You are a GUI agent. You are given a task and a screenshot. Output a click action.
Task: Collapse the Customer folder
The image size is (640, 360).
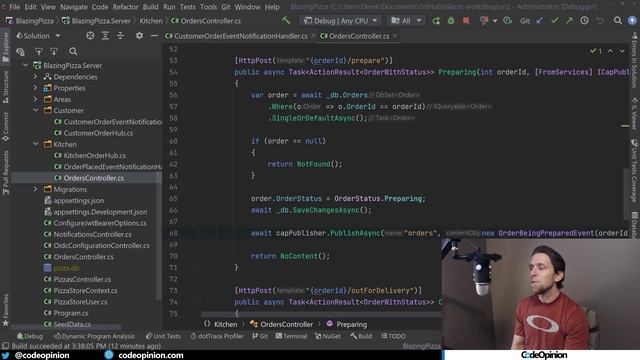[x=36, y=111]
